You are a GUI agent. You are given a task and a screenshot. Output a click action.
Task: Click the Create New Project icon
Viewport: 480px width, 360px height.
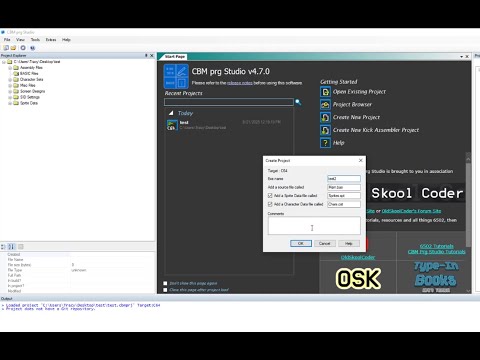tap(325, 117)
